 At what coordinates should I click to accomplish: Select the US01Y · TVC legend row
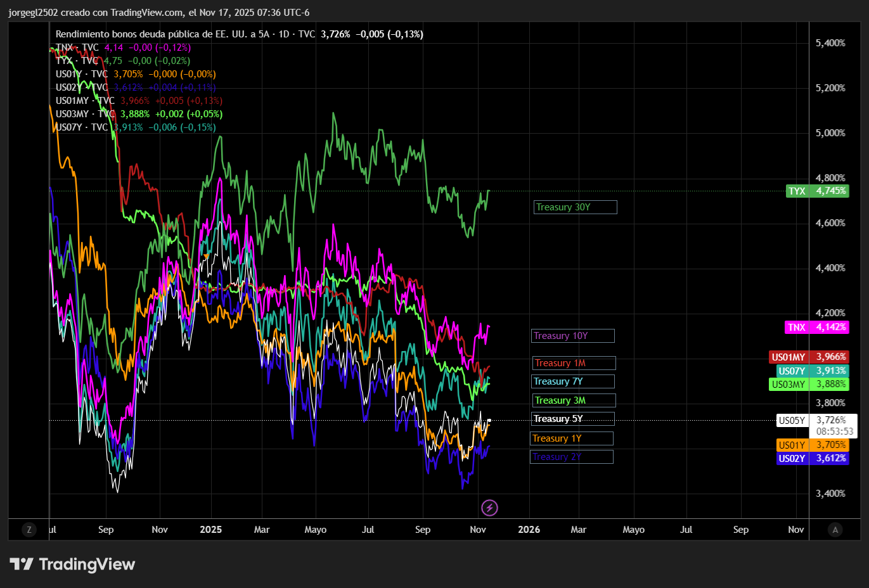[x=136, y=74]
